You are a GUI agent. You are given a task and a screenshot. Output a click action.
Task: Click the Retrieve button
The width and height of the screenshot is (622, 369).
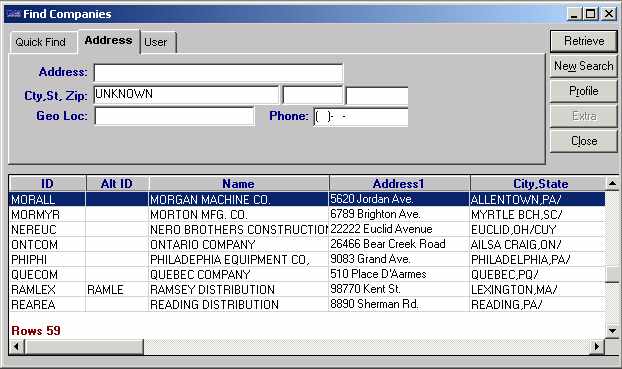point(584,41)
